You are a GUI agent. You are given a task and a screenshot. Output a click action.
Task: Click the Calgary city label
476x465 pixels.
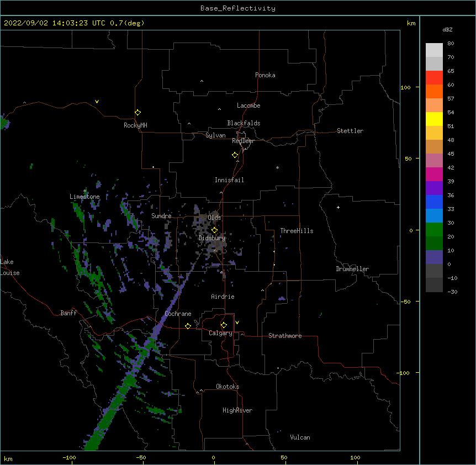(220, 333)
